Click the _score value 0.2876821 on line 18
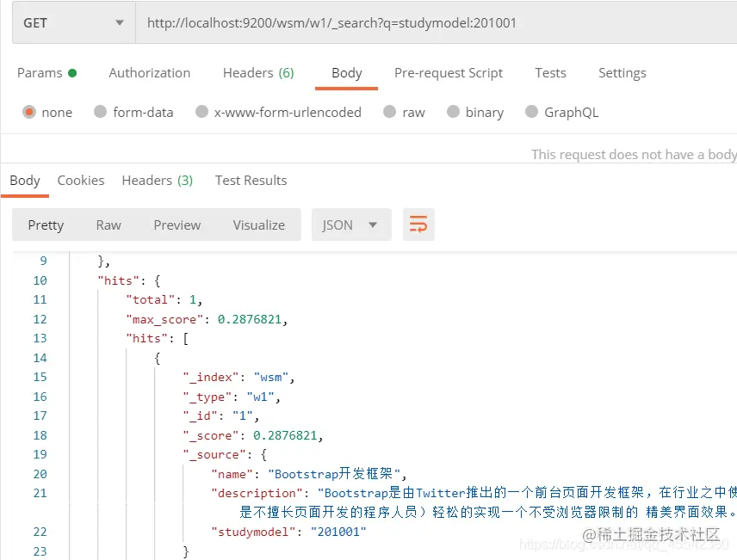This screenshot has height=560, width=737. click(x=285, y=435)
